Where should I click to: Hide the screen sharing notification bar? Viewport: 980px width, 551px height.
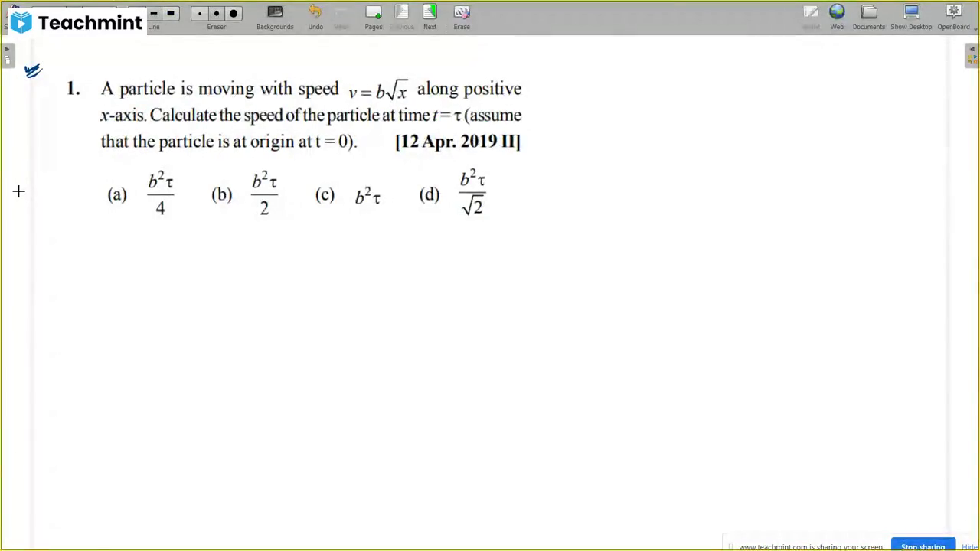click(969, 546)
